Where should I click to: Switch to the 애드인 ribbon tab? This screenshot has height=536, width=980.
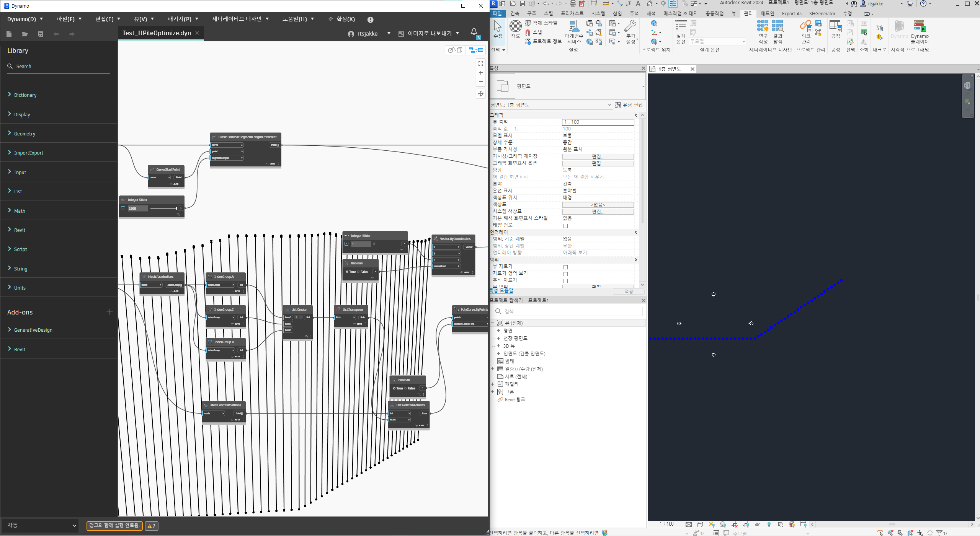pos(767,13)
